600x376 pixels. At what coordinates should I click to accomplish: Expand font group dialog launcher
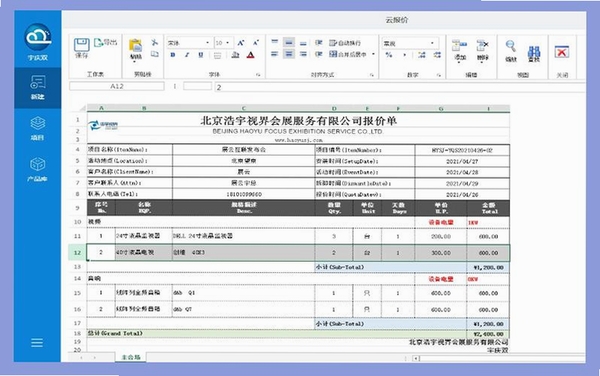[x=258, y=75]
